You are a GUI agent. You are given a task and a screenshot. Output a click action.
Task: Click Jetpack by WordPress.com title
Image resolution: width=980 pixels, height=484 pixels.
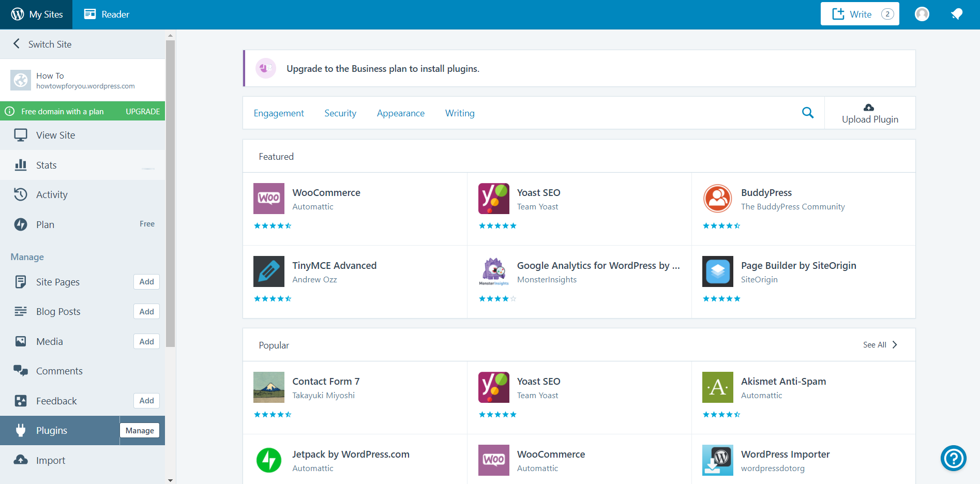click(x=351, y=454)
